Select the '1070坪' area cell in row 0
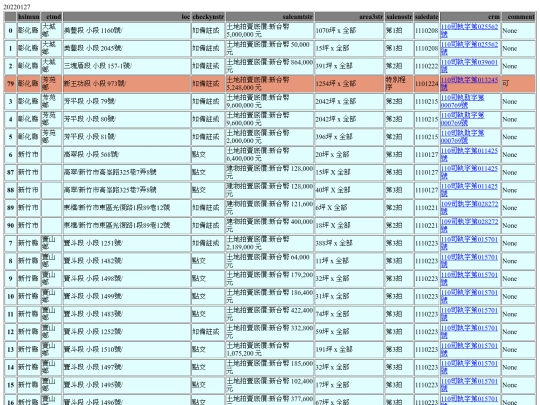The width and height of the screenshot is (540, 405). click(349, 30)
